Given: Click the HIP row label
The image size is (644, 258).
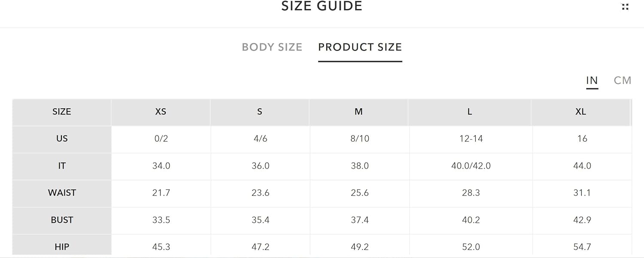Looking at the screenshot, I should tap(62, 246).
